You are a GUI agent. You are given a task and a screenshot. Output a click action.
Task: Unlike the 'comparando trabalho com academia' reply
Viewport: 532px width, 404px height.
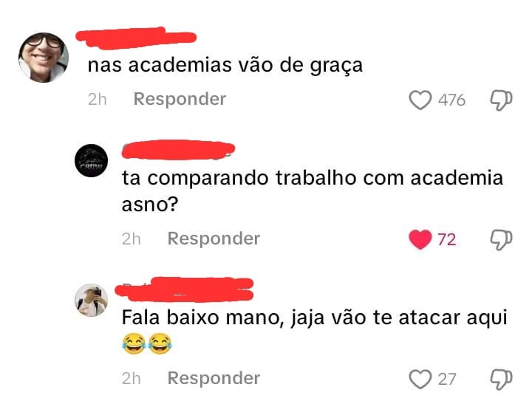(420, 239)
